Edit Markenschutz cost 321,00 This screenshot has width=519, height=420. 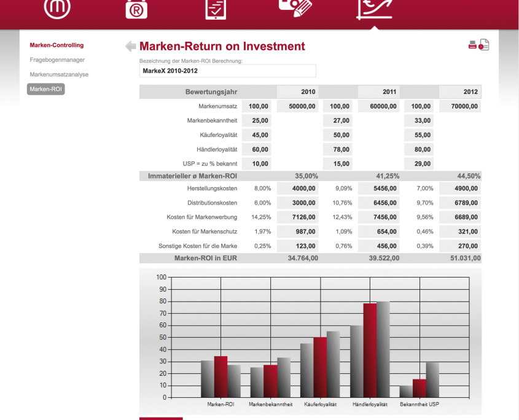(x=460, y=231)
